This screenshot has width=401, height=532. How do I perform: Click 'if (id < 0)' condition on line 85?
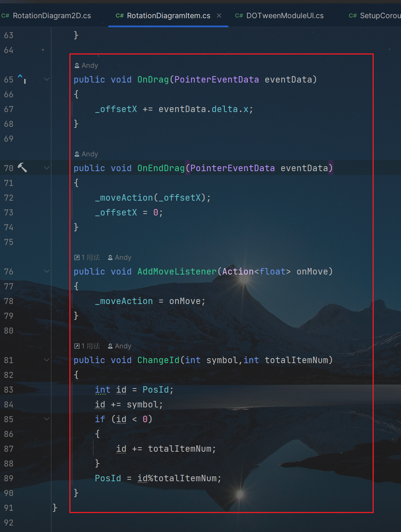click(x=124, y=419)
